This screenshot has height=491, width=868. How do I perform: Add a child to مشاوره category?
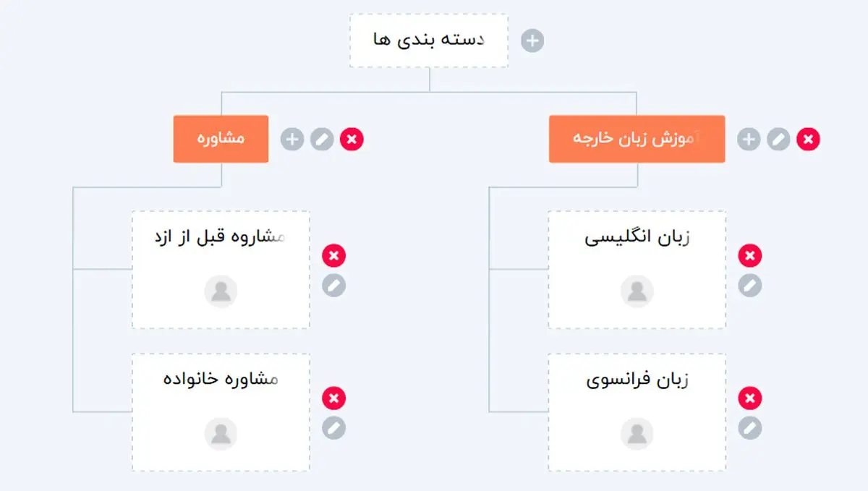(292, 139)
